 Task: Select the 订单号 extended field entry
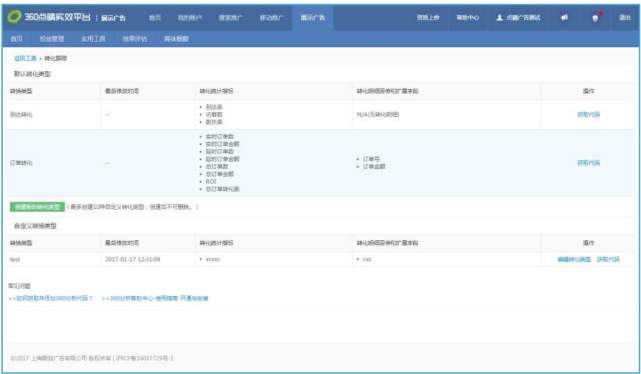point(371,159)
